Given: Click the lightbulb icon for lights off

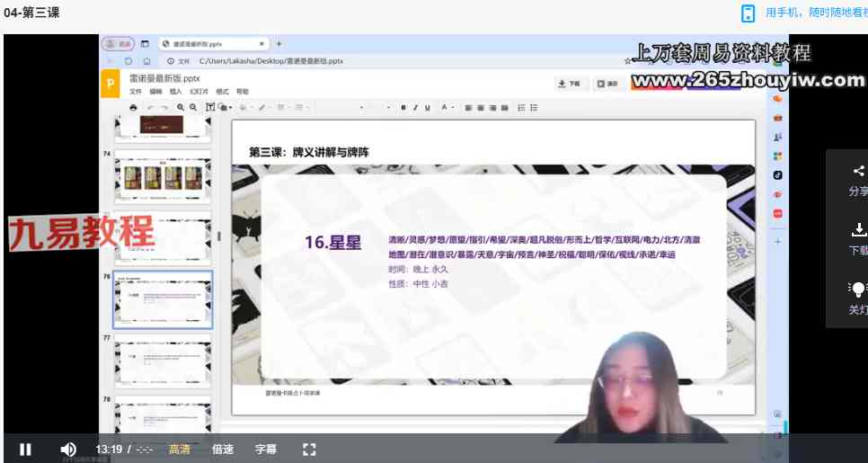Looking at the screenshot, I should (x=858, y=289).
